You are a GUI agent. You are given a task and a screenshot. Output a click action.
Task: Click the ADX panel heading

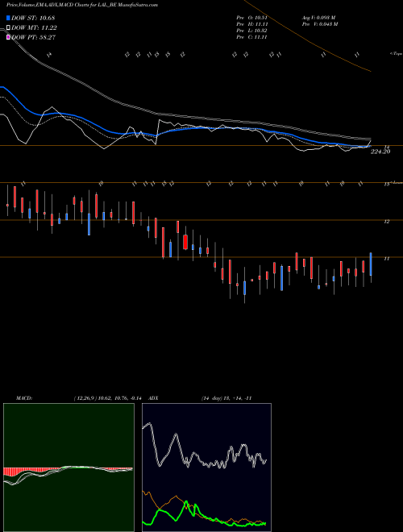click(x=153, y=398)
